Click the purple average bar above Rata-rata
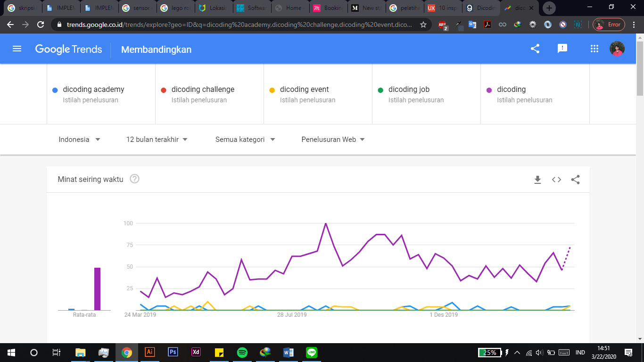 tap(97, 289)
